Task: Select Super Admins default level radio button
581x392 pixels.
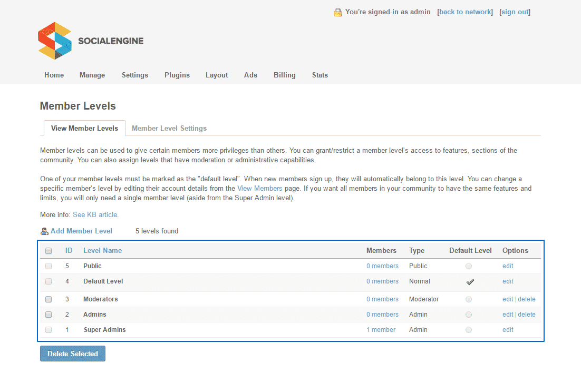Action: [469, 330]
